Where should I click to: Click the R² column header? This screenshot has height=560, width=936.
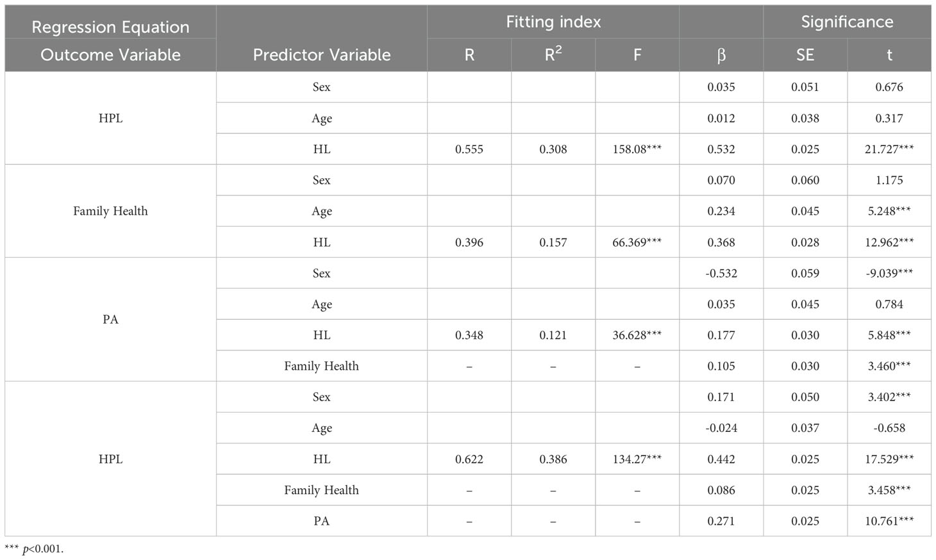[553, 54]
